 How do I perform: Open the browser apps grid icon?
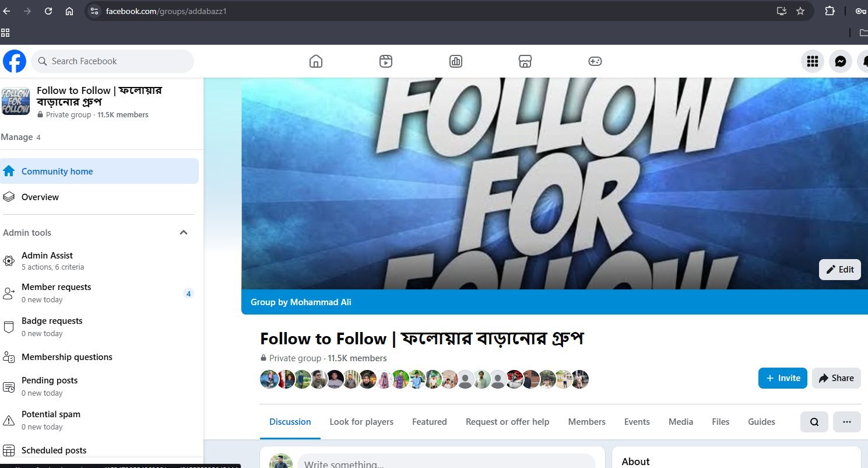click(5, 33)
